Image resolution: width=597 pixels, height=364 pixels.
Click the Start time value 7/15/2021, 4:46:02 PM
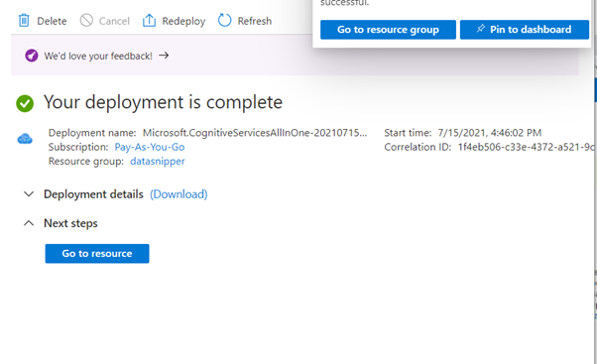coord(489,133)
